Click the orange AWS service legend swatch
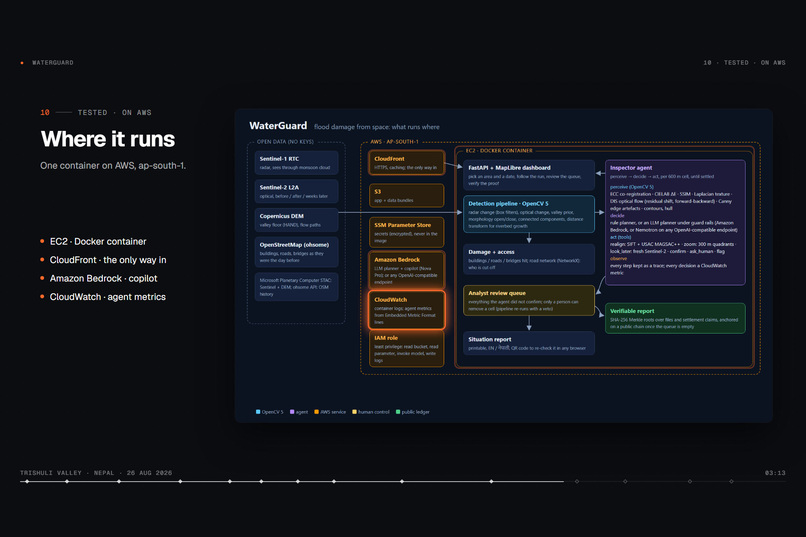 click(x=316, y=412)
